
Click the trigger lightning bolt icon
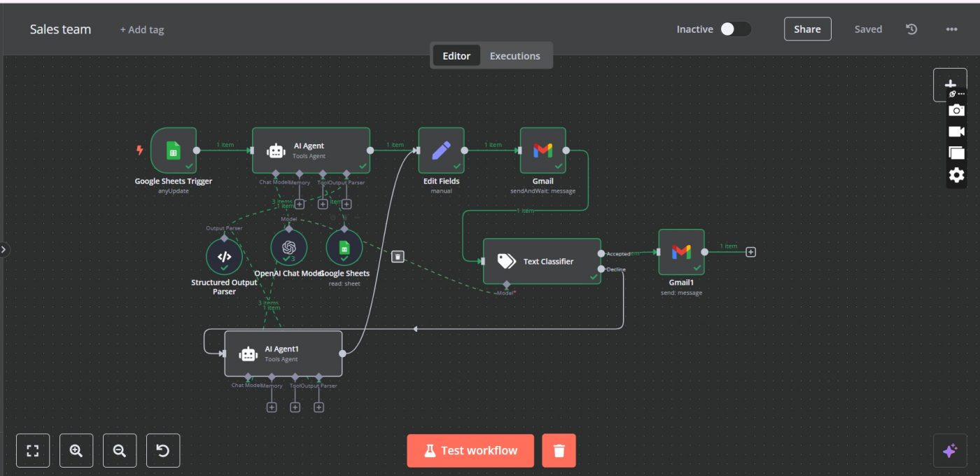[139, 150]
